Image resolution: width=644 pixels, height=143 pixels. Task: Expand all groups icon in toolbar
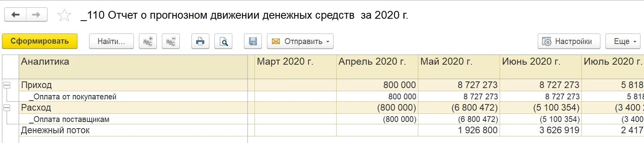(148, 41)
